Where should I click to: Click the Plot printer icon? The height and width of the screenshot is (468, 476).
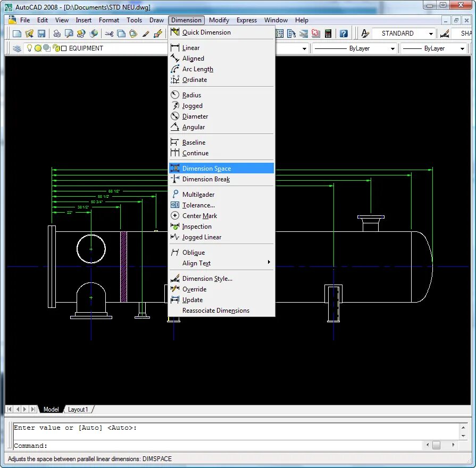(57, 34)
